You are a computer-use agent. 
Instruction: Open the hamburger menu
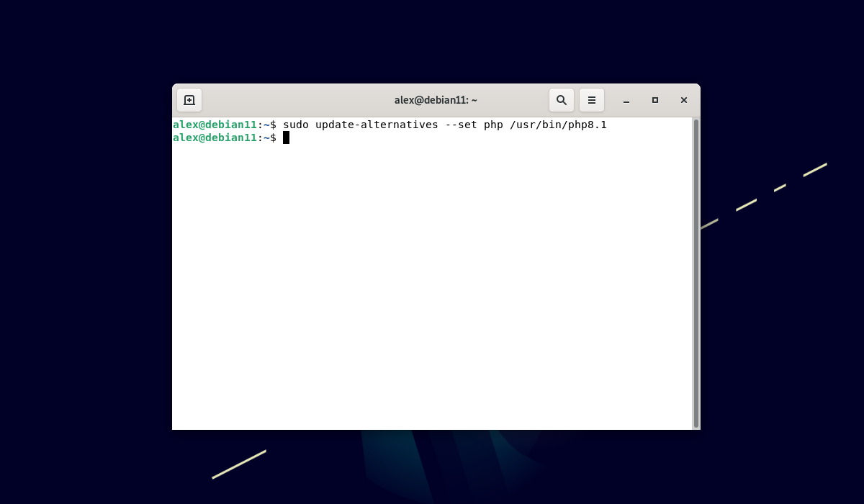click(592, 100)
